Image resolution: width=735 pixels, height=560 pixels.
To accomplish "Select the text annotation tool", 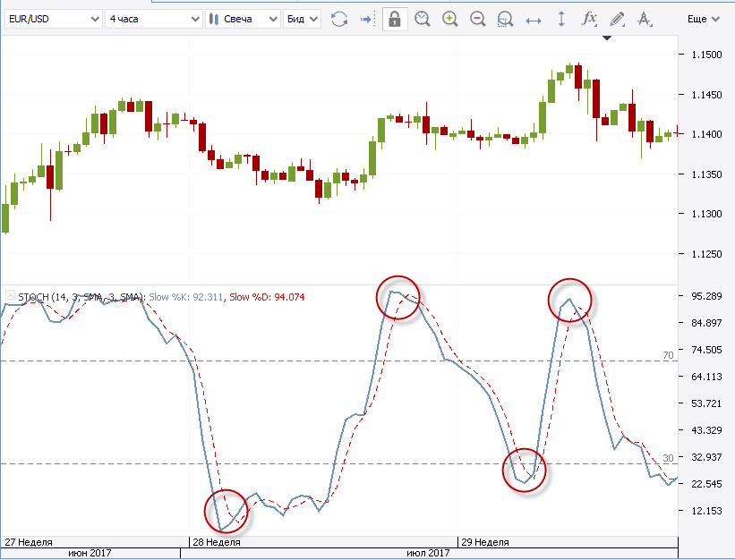I will point(644,19).
